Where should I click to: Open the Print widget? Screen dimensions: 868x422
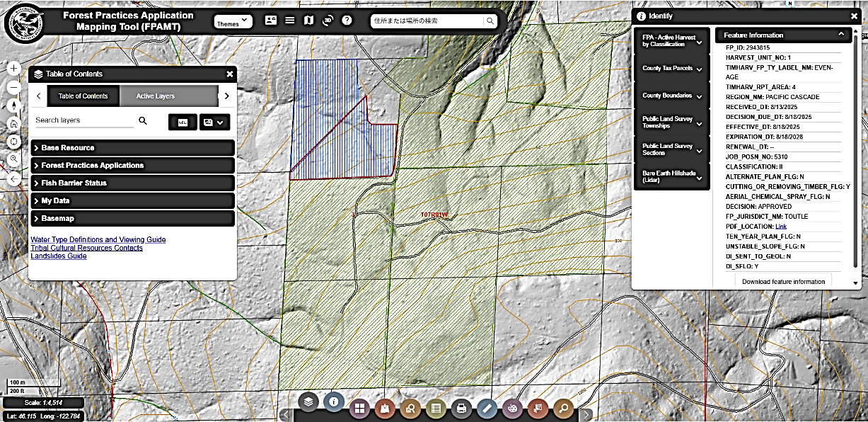pos(461,408)
